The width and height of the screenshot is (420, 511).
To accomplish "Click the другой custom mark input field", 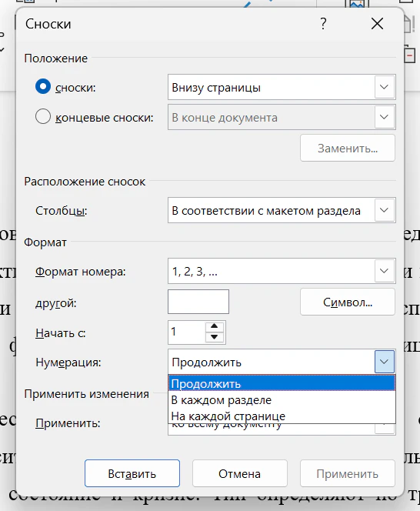I will tap(198, 302).
